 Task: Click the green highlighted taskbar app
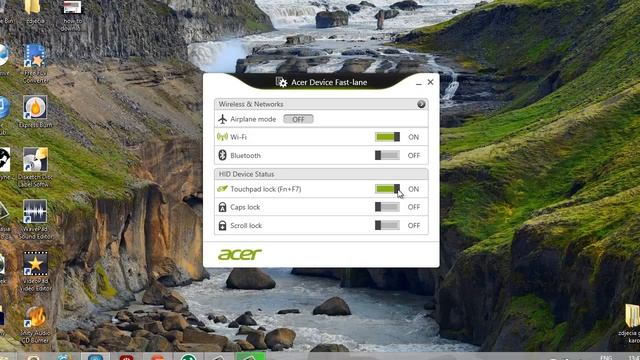[x=251, y=356]
